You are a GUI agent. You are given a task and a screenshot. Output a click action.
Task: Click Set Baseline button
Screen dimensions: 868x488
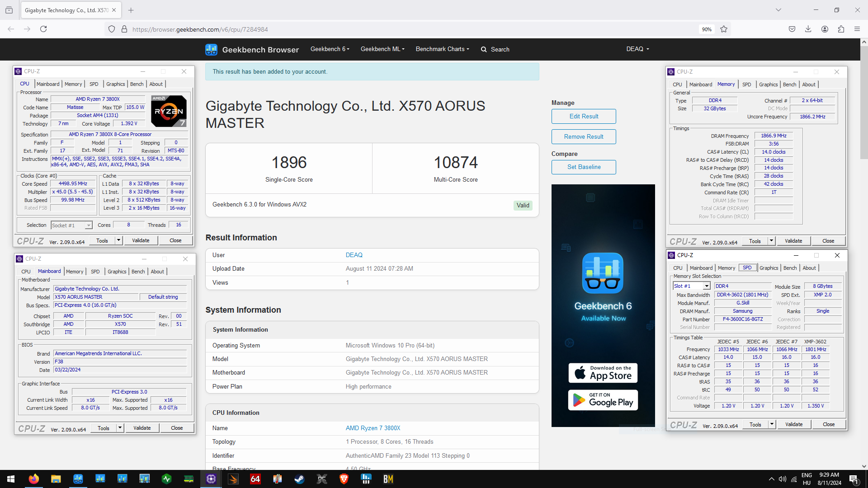click(x=584, y=167)
